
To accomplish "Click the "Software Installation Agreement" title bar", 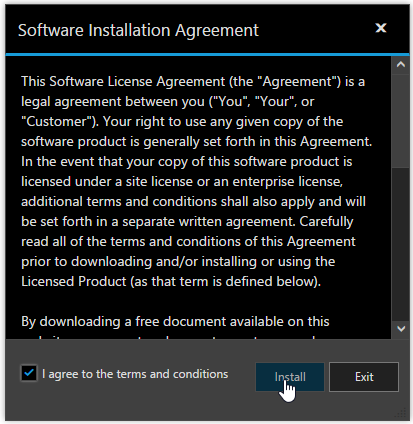I will [138, 30].
